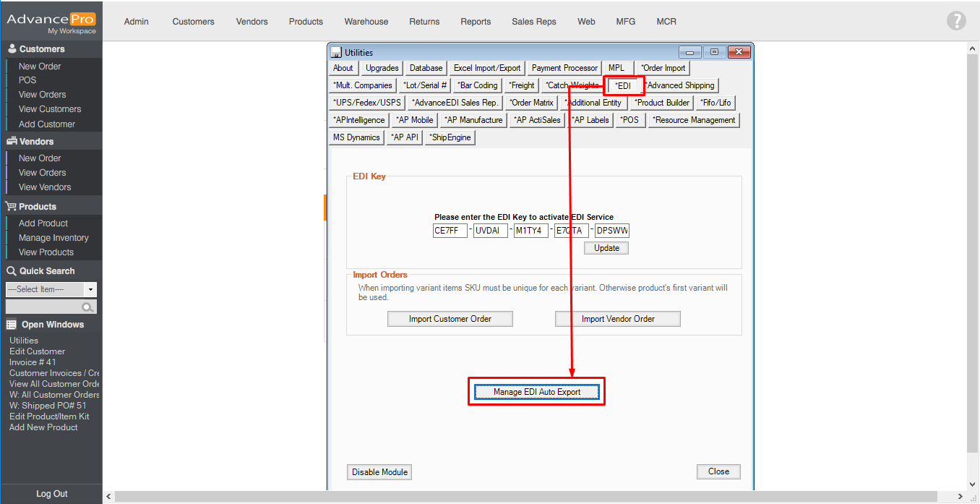Click the Quick Search magnifier icon
The image size is (980, 504).
click(88, 307)
